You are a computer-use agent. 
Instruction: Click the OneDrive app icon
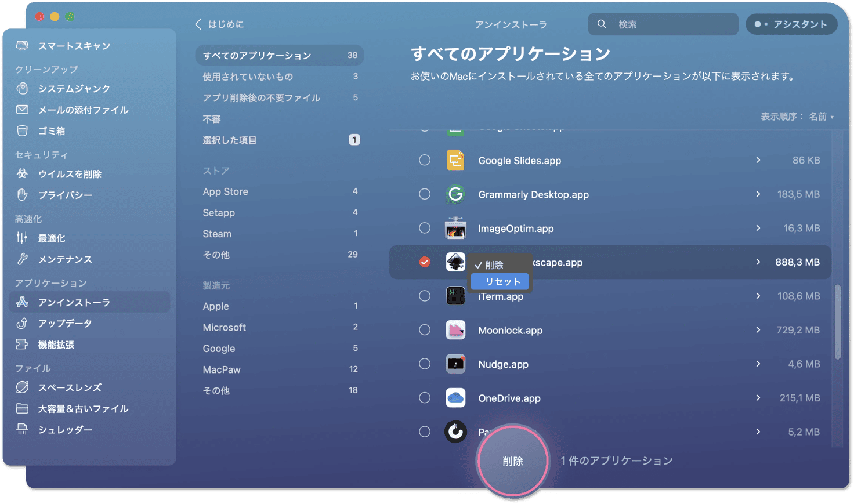(455, 398)
